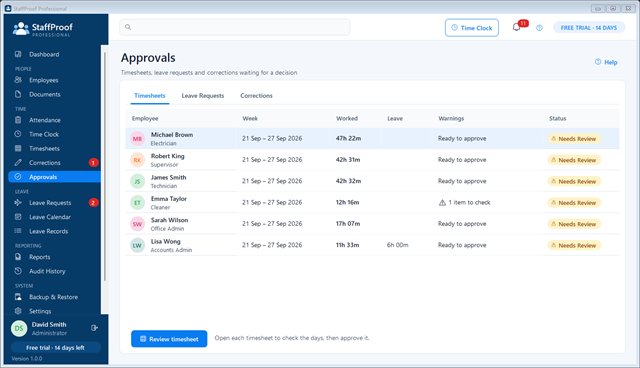Click the Warnings column header
Image resolution: width=640 pixels, height=368 pixels.
click(451, 118)
